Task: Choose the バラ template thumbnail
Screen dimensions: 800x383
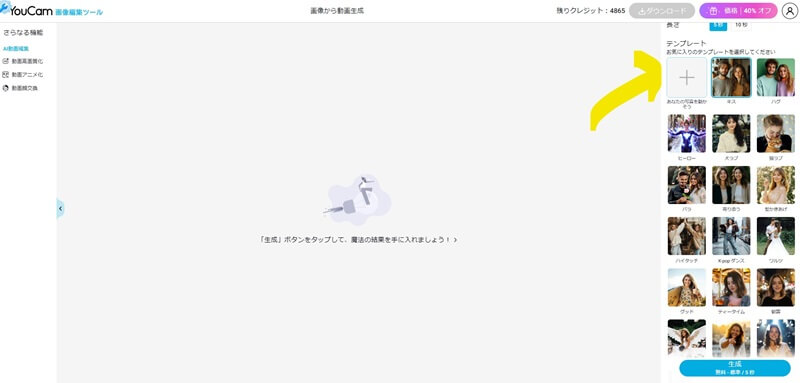Action: (x=687, y=185)
